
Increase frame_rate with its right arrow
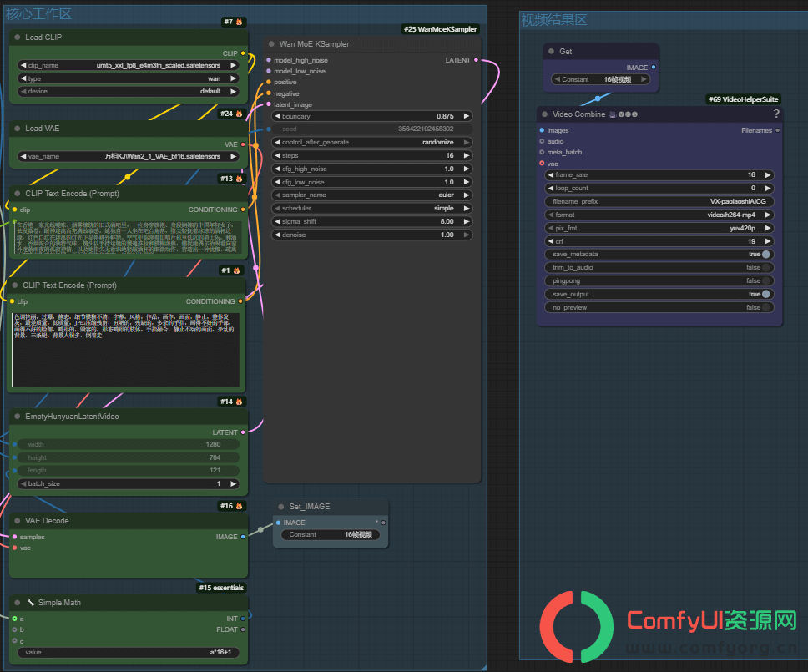pyautogui.click(x=768, y=175)
